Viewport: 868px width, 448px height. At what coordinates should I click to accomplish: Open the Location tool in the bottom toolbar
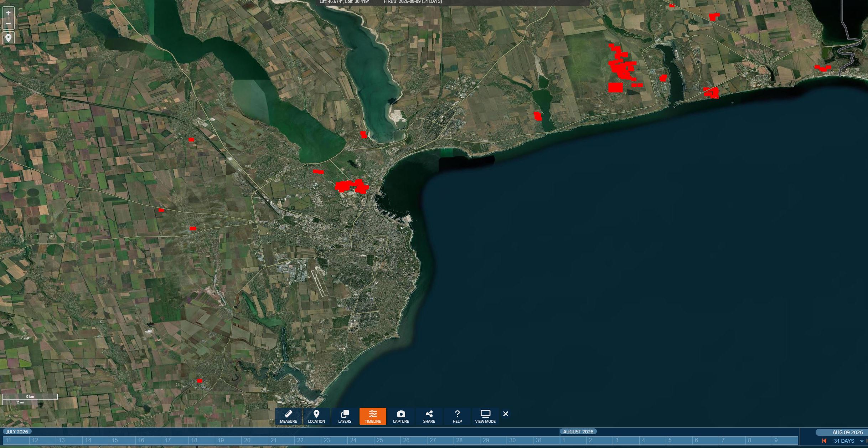[x=316, y=416]
